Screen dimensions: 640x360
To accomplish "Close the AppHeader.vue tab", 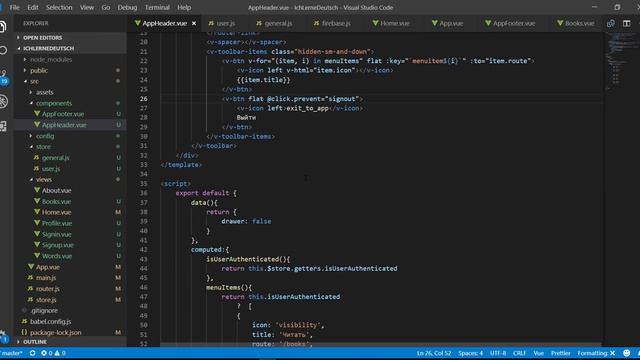I will 194,23.
